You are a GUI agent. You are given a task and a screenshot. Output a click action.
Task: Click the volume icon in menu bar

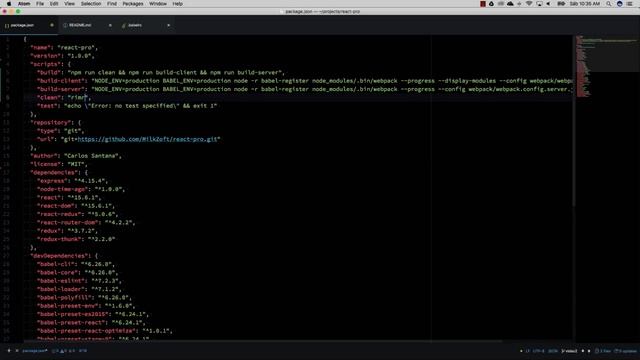pyautogui.click(x=548, y=4)
